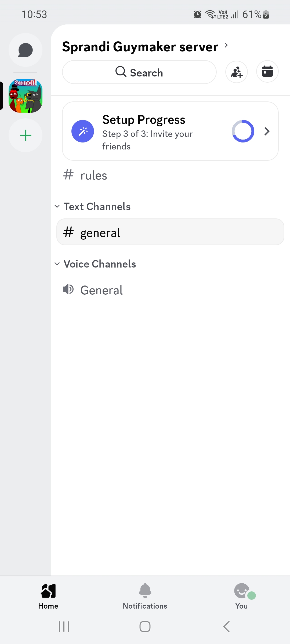Image resolution: width=290 pixels, height=644 pixels.
Task: Tap the Setup Progress ring indicator
Action: 243,131
